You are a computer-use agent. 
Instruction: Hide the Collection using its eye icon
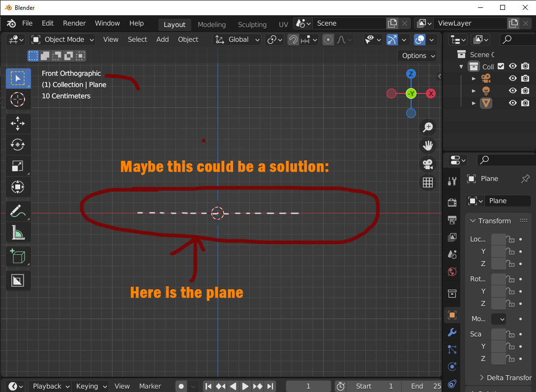tap(512, 66)
